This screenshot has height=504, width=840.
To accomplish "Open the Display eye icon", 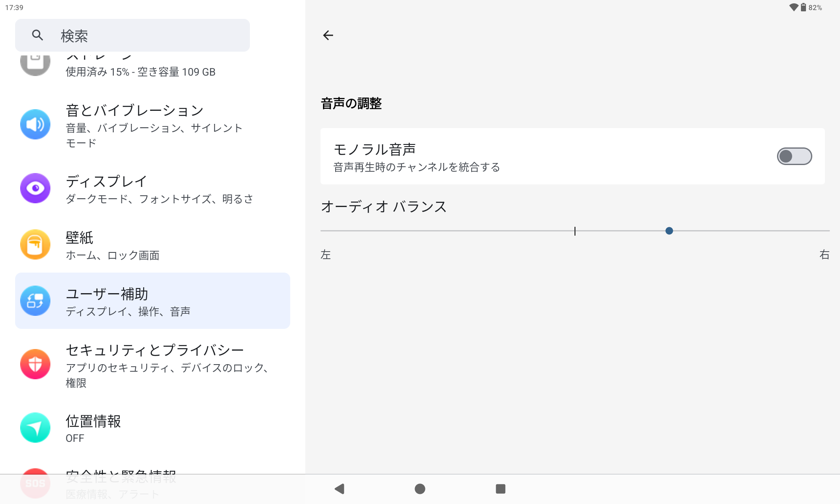I will pos(35,188).
